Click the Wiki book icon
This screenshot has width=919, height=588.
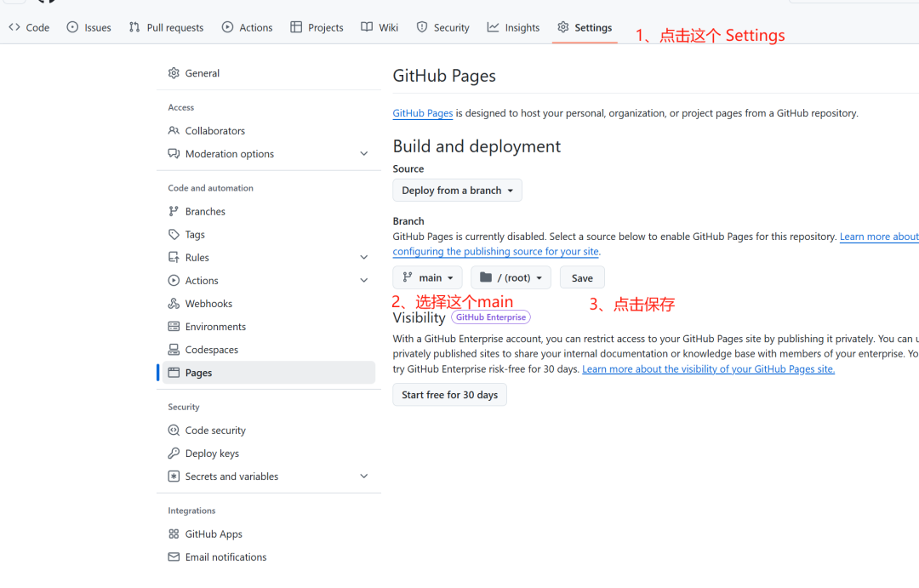point(367,27)
